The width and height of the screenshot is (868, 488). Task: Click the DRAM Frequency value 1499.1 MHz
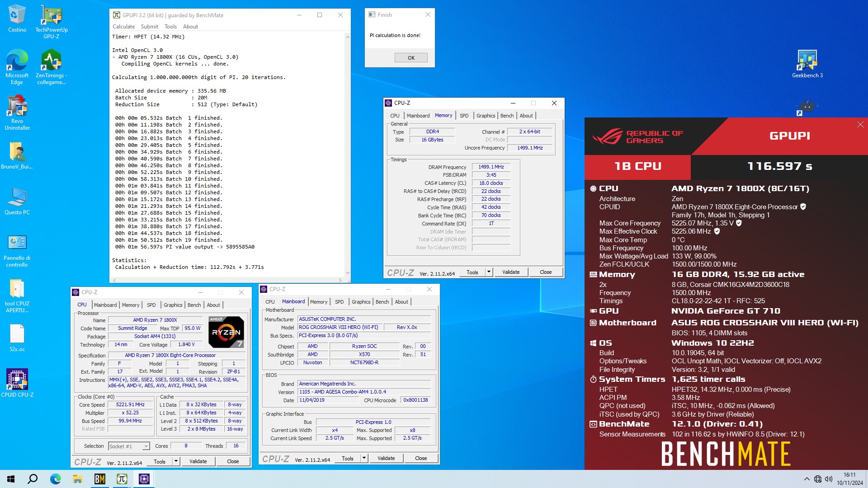pos(491,167)
